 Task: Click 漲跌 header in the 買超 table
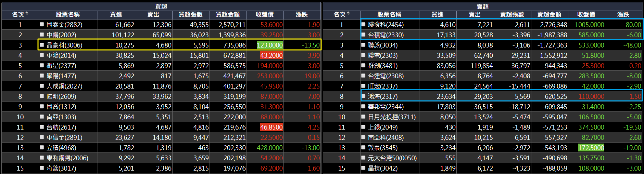[302, 14]
